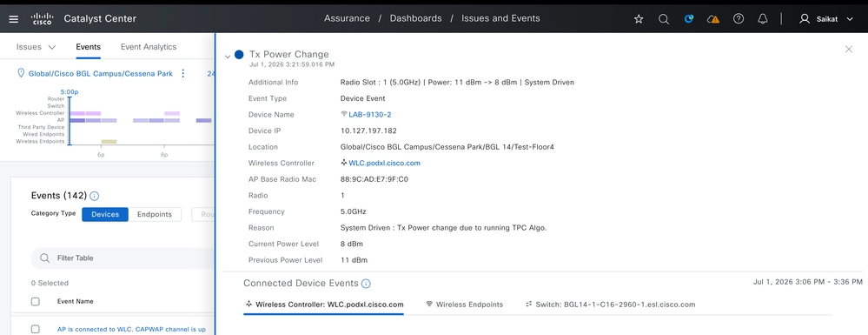Switch to the Event Analytics tab

(149, 47)
